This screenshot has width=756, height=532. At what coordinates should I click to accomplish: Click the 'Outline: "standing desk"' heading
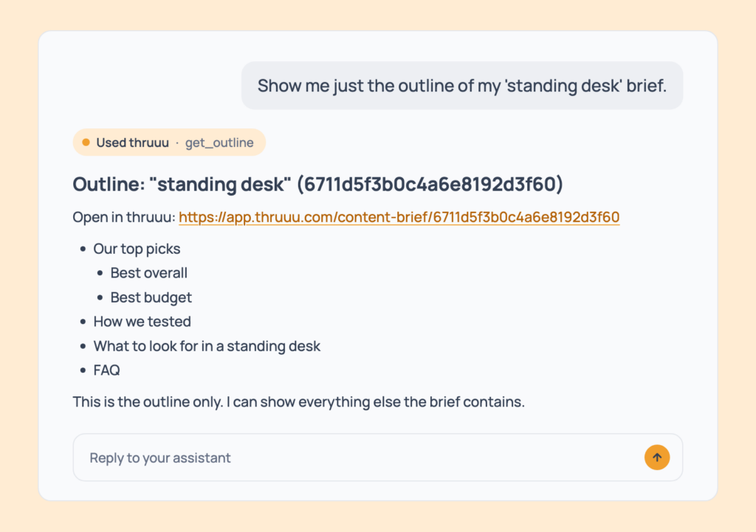[317, 184]
